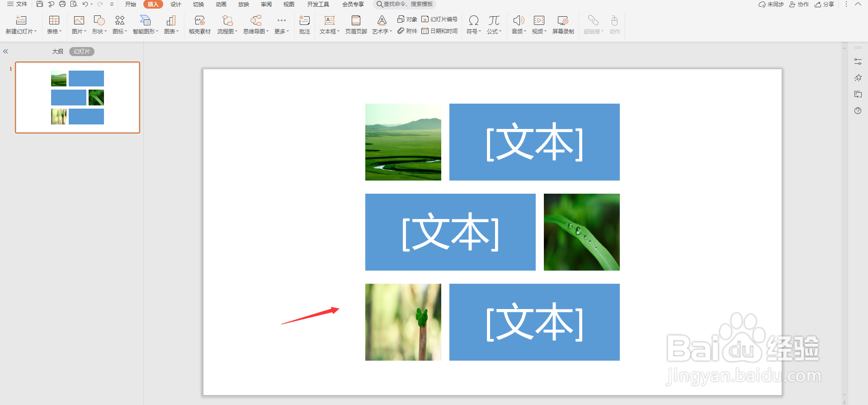This screenshot has height=405, width=868.
Task: Click the Icons (图标) button
Action: click(x=120, y=20)
